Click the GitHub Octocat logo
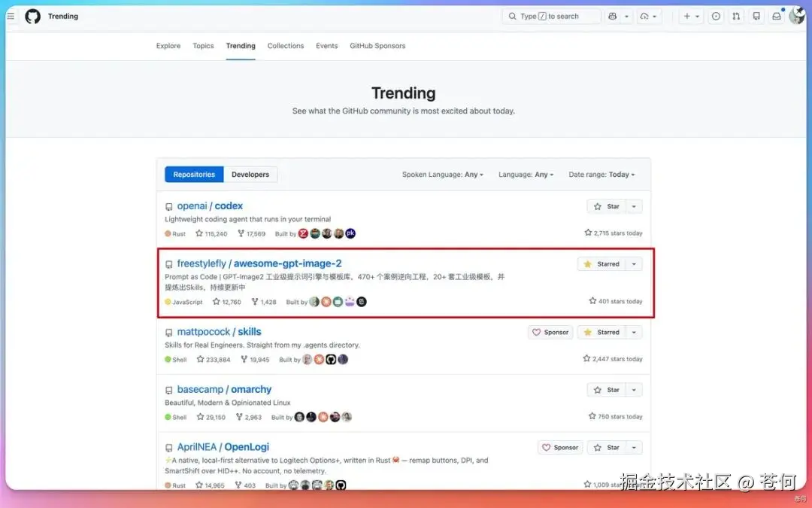Image resolution: width=812 pixels, height=508 pixels. [32, 16]
